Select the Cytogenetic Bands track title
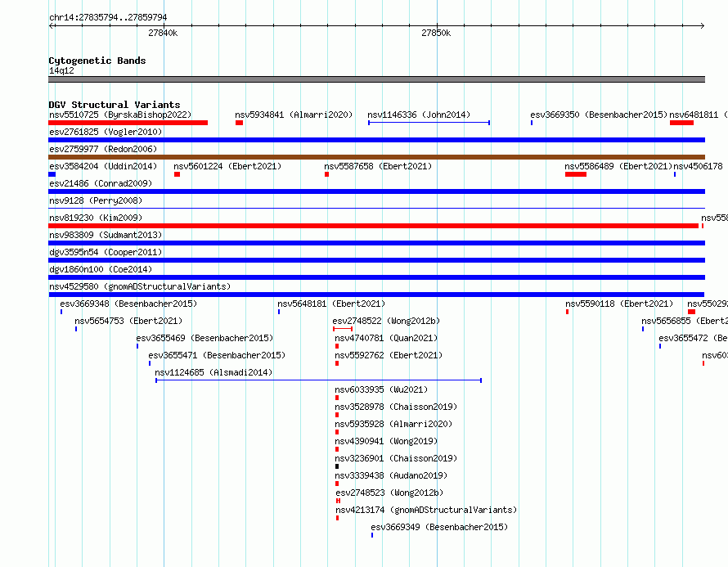 tap(97, 61)
